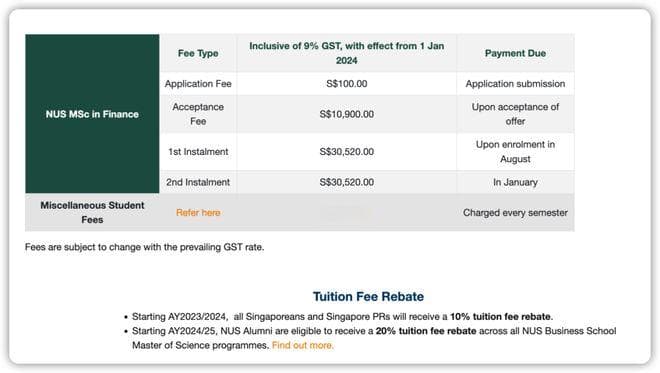Screen dimensions: 660x373
Task: Click the 'Miscellaneous Student Fees' row label
Action: (92, 212)
